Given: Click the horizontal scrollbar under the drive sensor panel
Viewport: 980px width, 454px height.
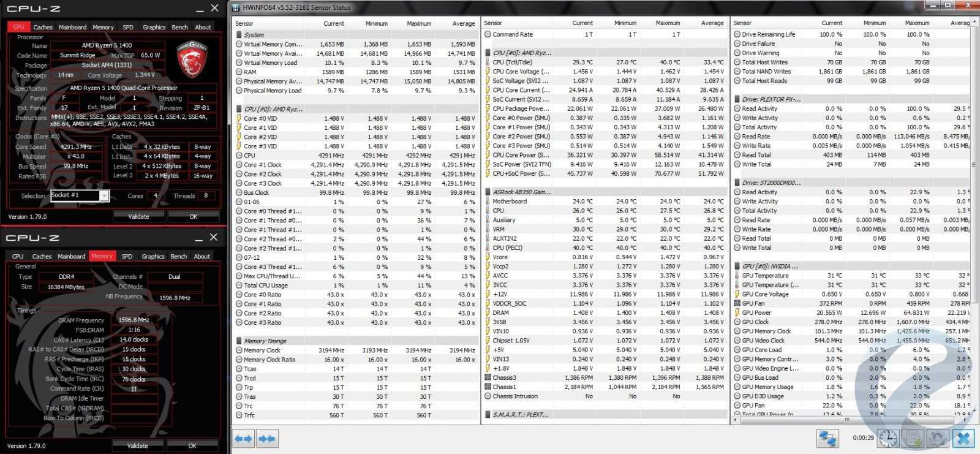Looking at the screenshot, I should (x=845, y=420).
